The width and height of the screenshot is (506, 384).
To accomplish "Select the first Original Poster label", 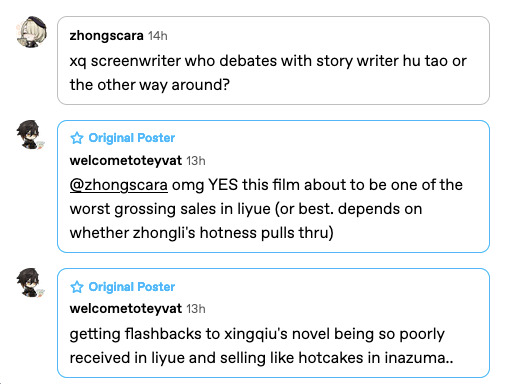I will click(132, 138).
